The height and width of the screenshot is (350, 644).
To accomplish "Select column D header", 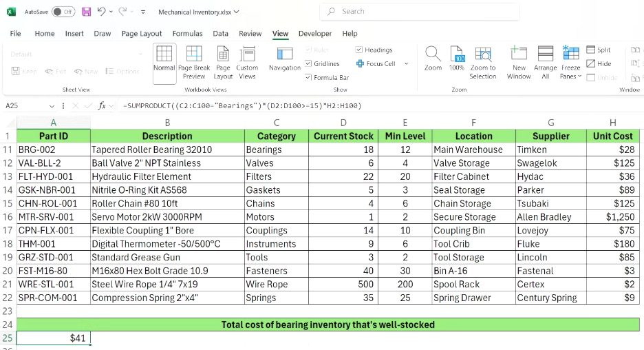I will point(343,123).
